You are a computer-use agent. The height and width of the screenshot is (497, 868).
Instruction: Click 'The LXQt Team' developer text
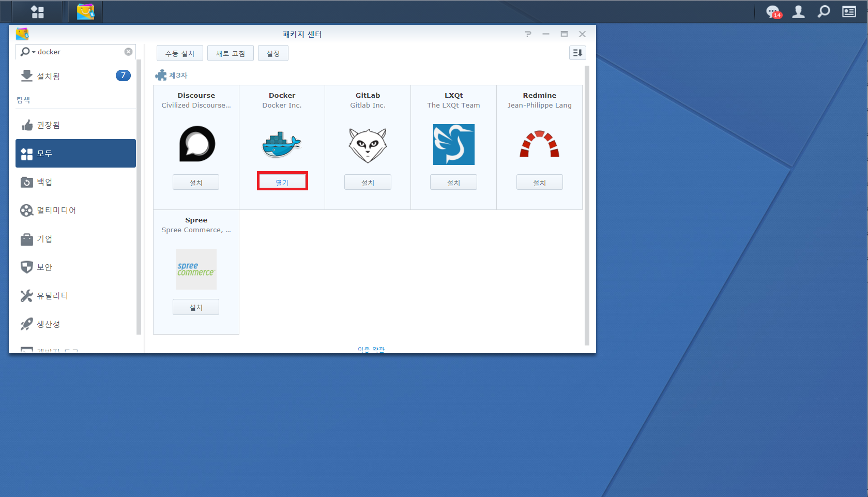(x=454, y=106)
